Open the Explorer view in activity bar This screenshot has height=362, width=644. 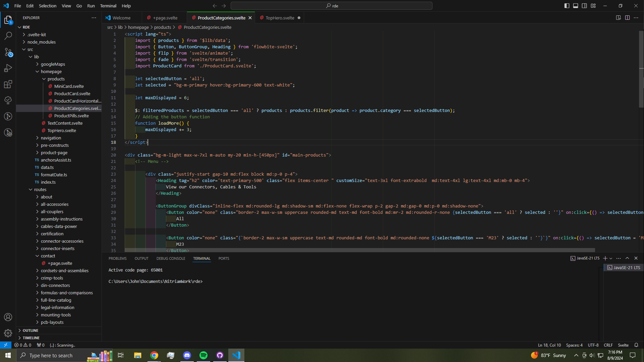(8, 20)
